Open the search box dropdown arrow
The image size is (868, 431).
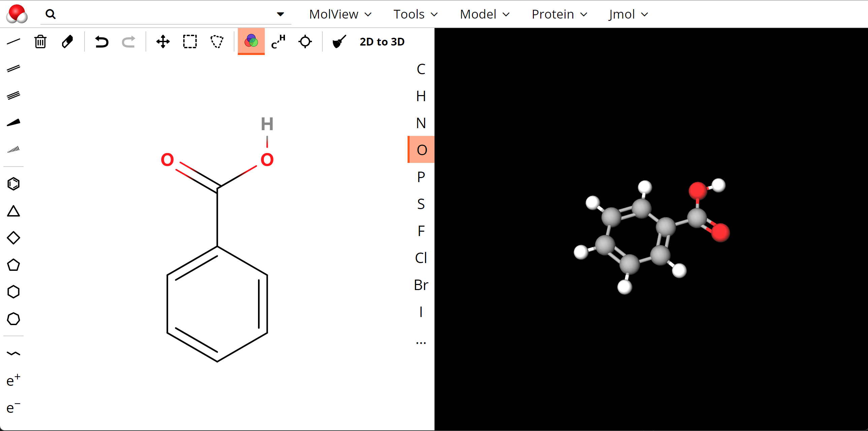click(280, 14)
